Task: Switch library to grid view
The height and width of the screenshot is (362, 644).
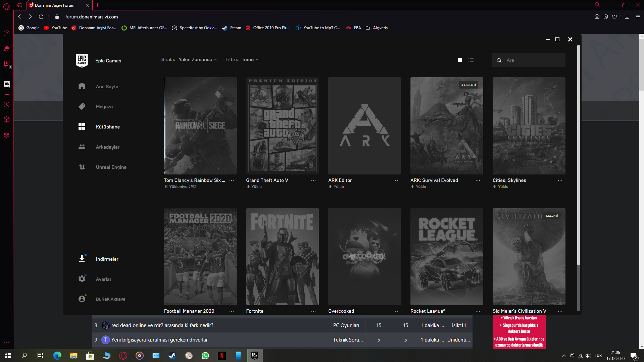Action: (460, 60)
